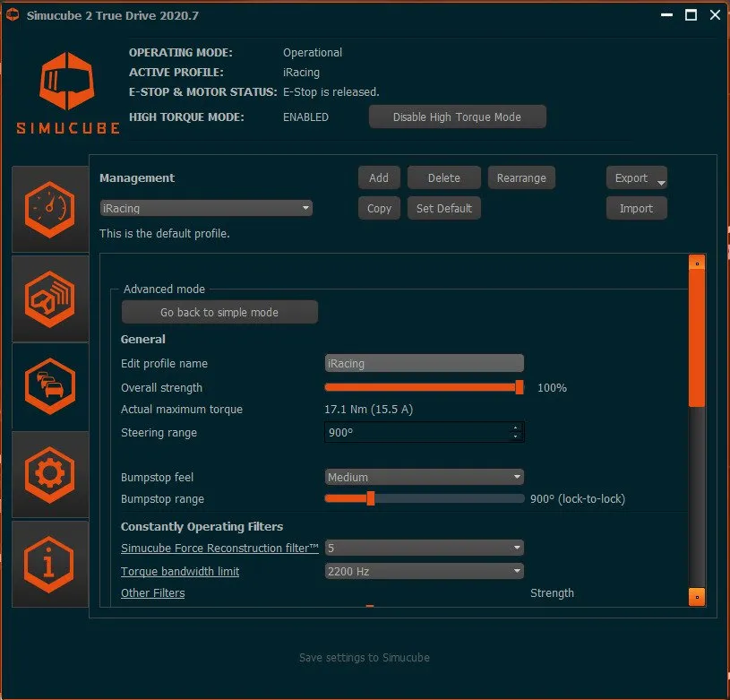This screenshot has width=730, height=700.
Task: Click the Simucube logo
Action: coord(68,91)
